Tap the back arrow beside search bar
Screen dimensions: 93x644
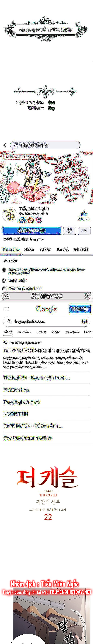click(5, 145)
